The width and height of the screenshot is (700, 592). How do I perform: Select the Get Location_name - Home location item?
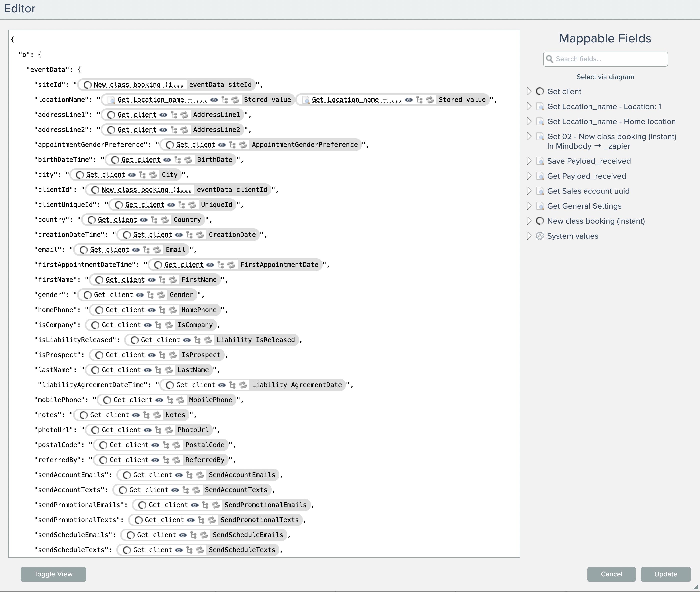click(x=611, y=122)
